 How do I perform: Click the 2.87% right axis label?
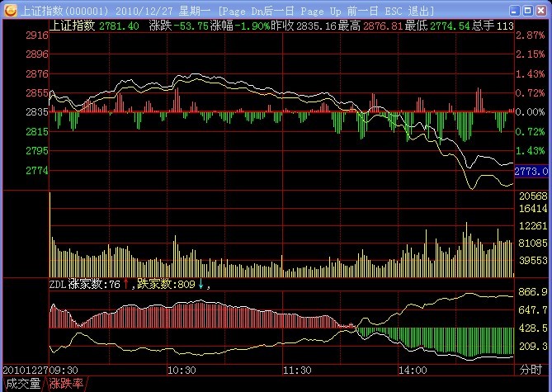[x=531, y=35]
